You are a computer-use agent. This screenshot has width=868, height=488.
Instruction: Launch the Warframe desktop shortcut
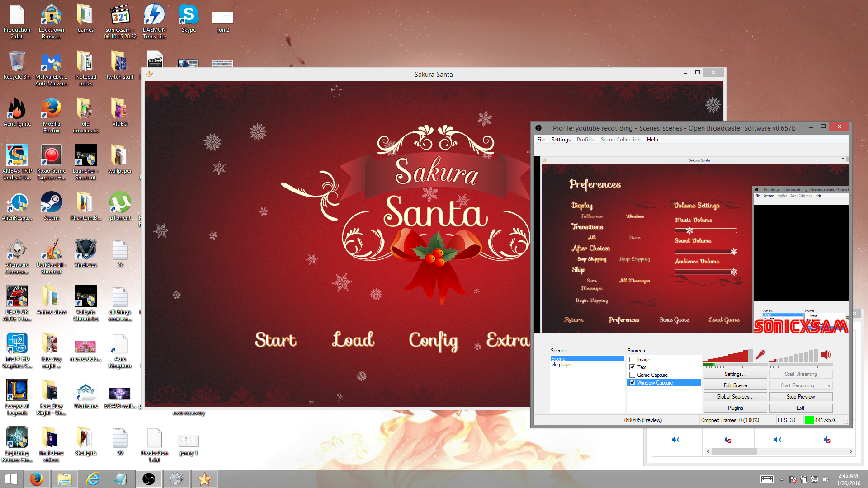pos(86,394)
